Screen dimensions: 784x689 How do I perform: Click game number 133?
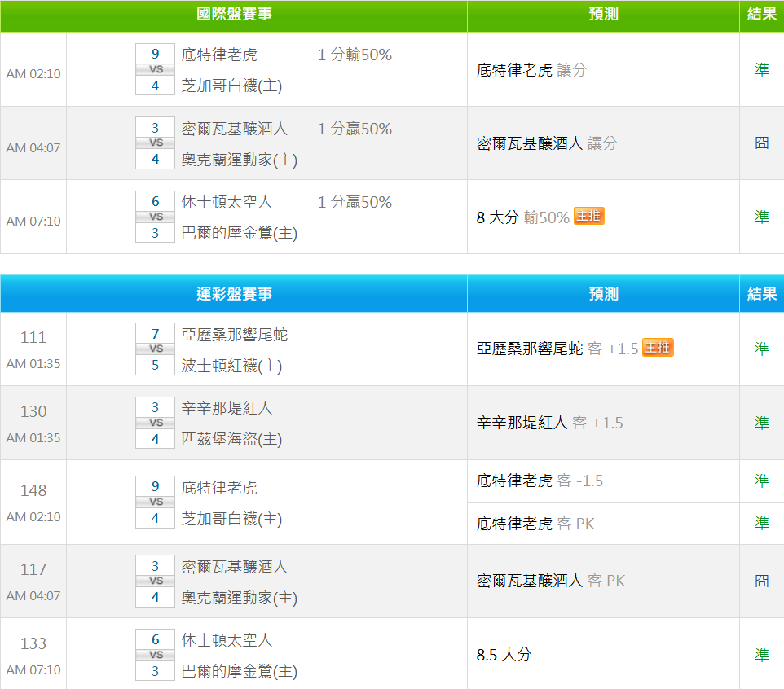point(33,643)
